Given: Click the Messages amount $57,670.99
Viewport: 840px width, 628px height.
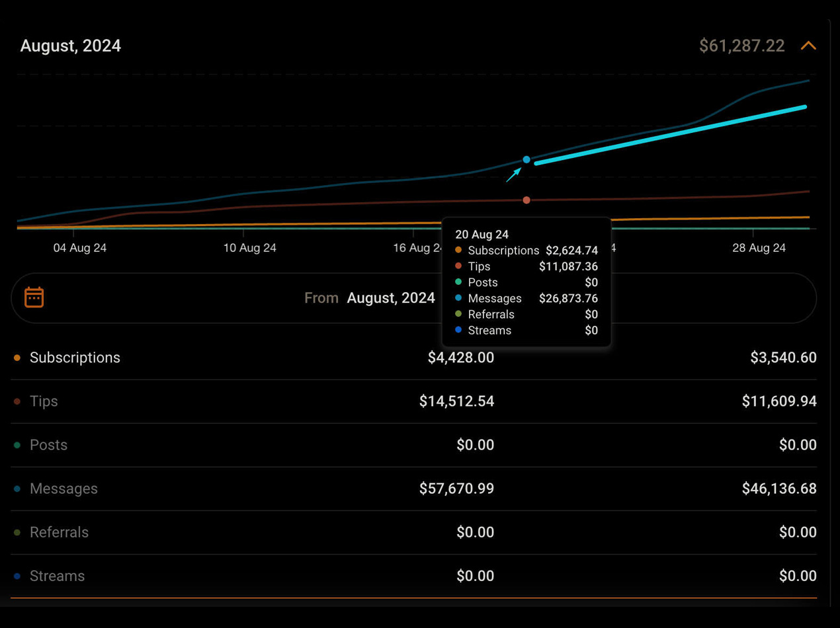Looking at the screenshot, I should click(x=456, y=489).
